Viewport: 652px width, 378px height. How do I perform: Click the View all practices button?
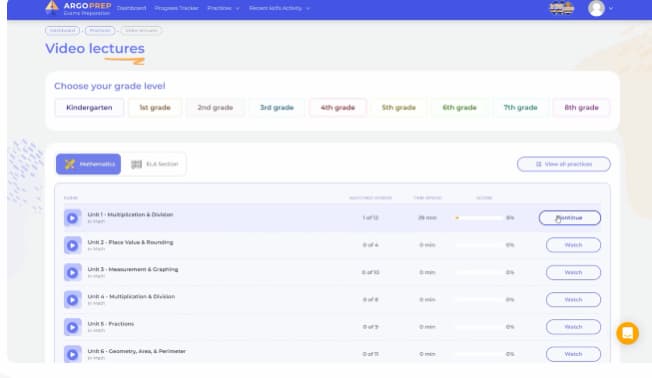[564, 164]
